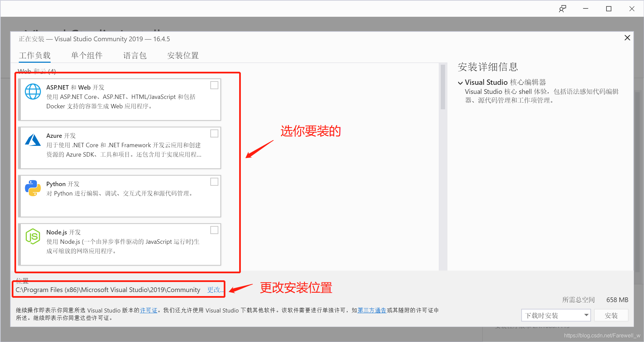This screenshot has width=644, height=342.
Task: Select the Azure 开发 workload title
Action: point(61,136)
